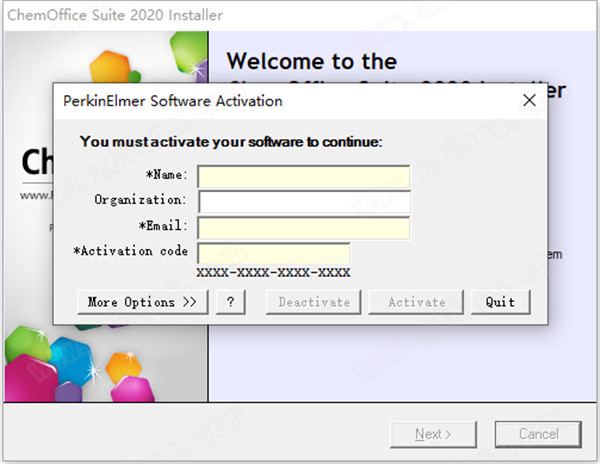The width and height of the screenshot is (600, 464).
Task: Click the Deactivate button
Action: [x=313, y=302]
